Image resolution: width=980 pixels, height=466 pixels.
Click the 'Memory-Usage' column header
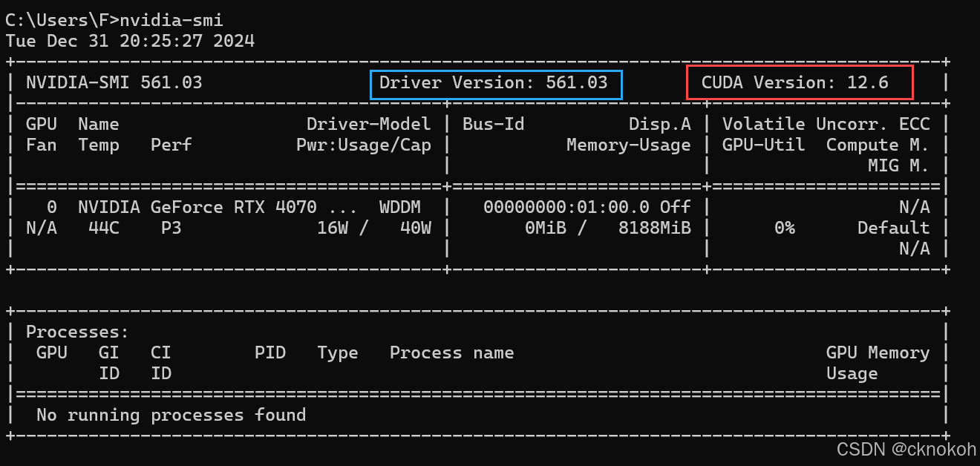tap(629, 145)
